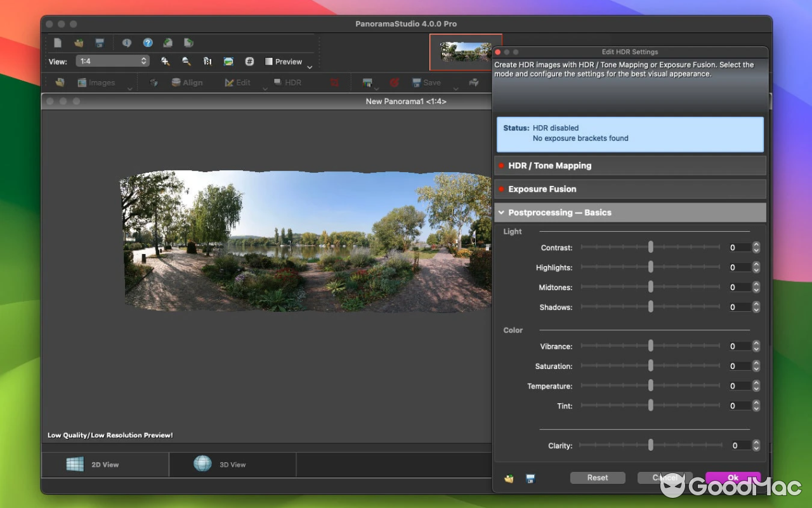Viewport: 812px width, 508px height.
Task: Open the Align step in the workflow bar
Action: [x=188, y=82]
